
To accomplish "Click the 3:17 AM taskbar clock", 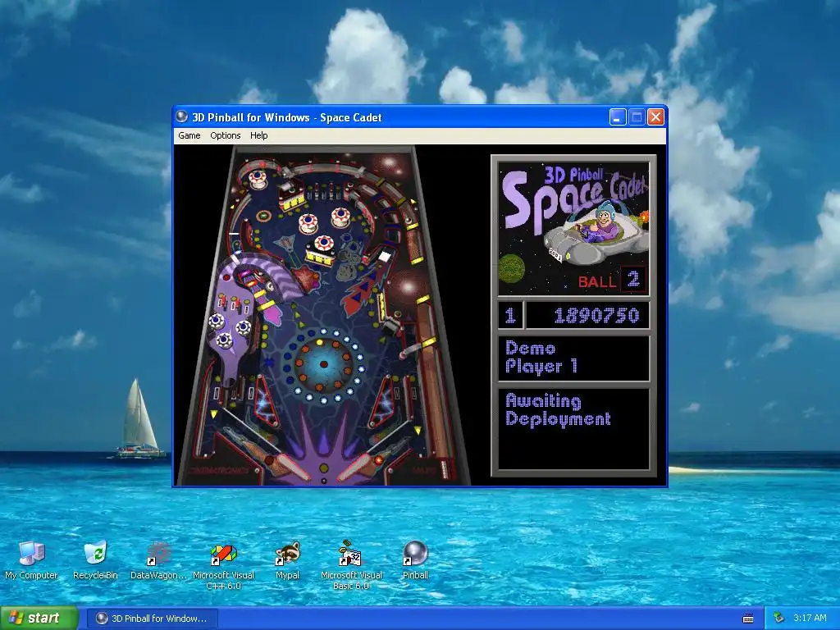I will point(810,619).
